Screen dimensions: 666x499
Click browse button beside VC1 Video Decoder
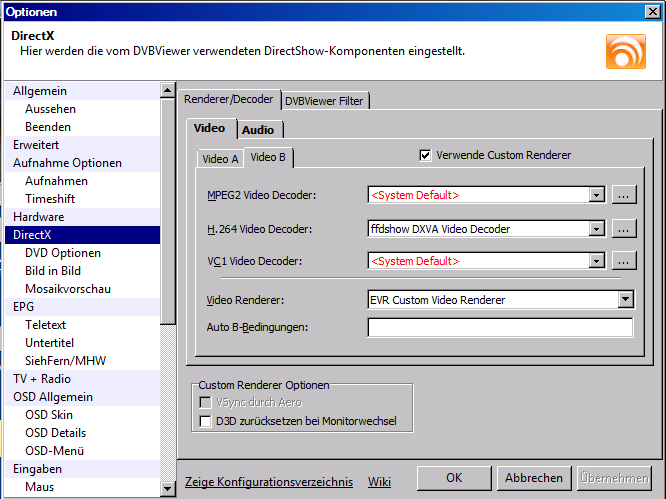click(624, 262)
